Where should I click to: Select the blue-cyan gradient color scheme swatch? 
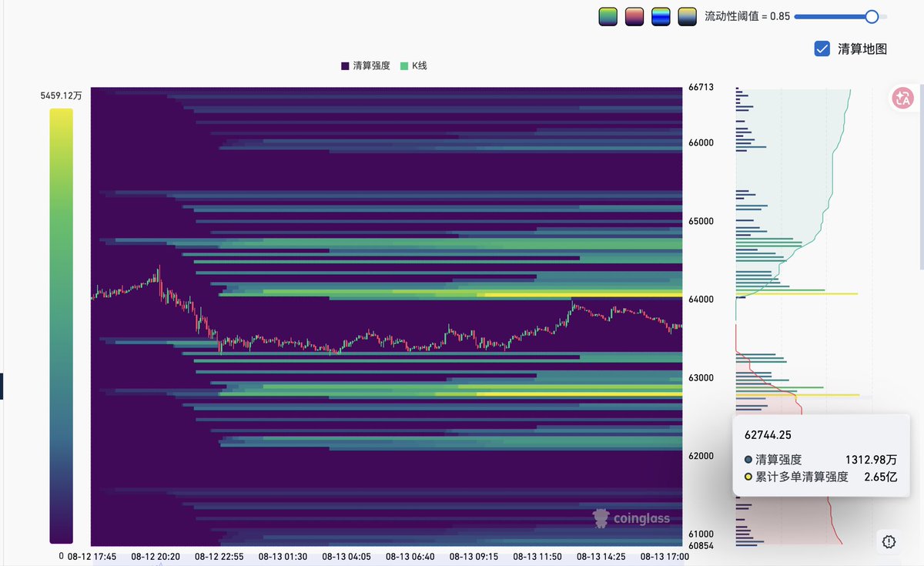point(661,17)
